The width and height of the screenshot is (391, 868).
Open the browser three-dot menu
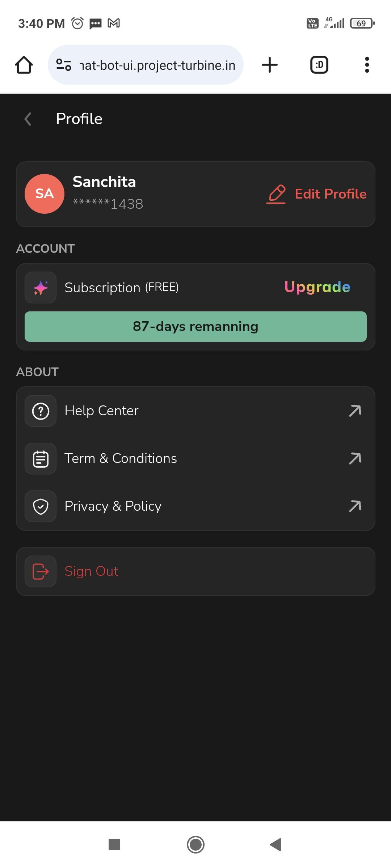point(367,65)
